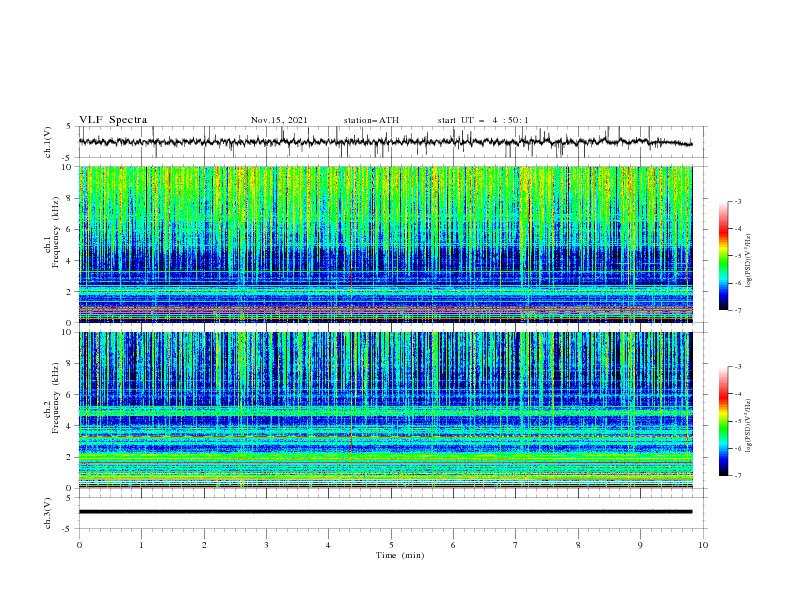The image size is (792, 612).
Task: Select the log(PSD) label beside ch.1 colorbar
Action: (749, 261)
